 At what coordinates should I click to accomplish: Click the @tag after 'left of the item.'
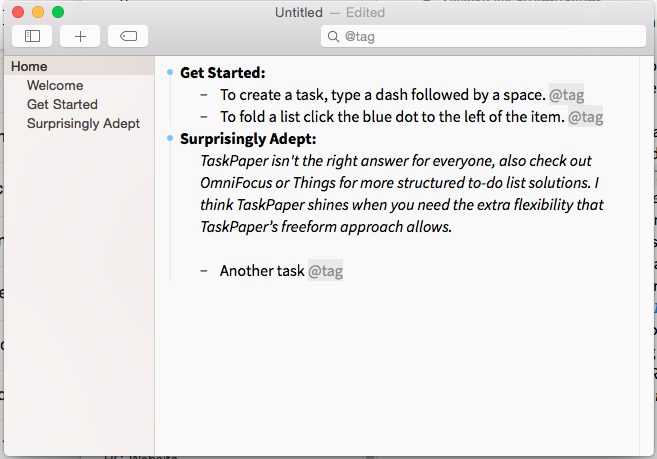tap(585, 117)
